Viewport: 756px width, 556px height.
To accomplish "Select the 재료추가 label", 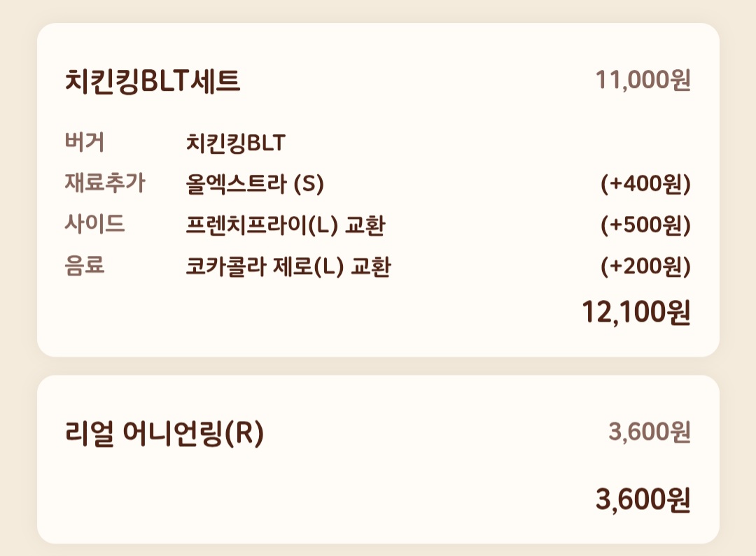I will pyautogui.click(x=104, y=183).
